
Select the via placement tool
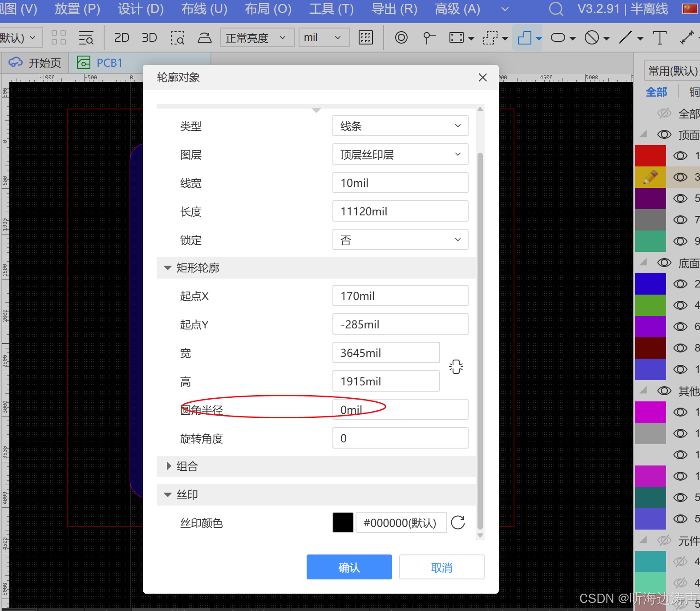(x=401, y=38)
